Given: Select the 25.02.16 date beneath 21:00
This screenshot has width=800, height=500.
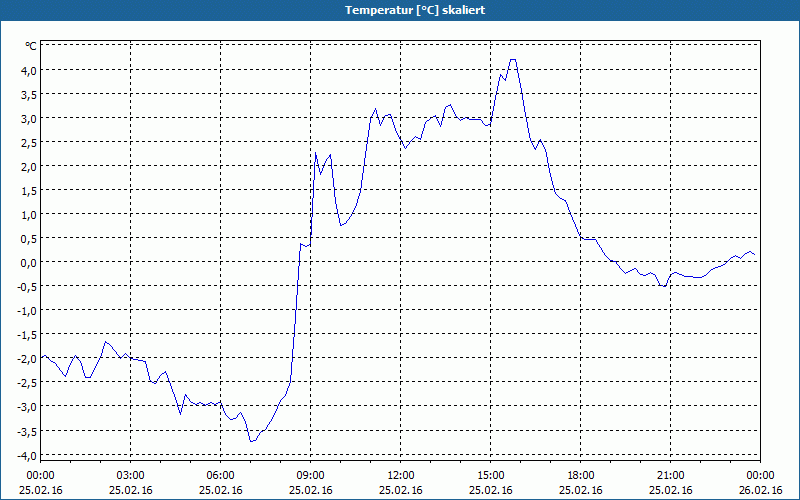Looking at the screenshot, I should (x=670, y=490).
